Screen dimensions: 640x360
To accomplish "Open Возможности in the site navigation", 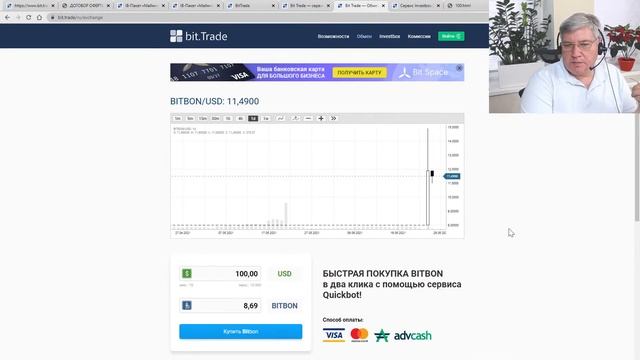I will pos(333,36).
